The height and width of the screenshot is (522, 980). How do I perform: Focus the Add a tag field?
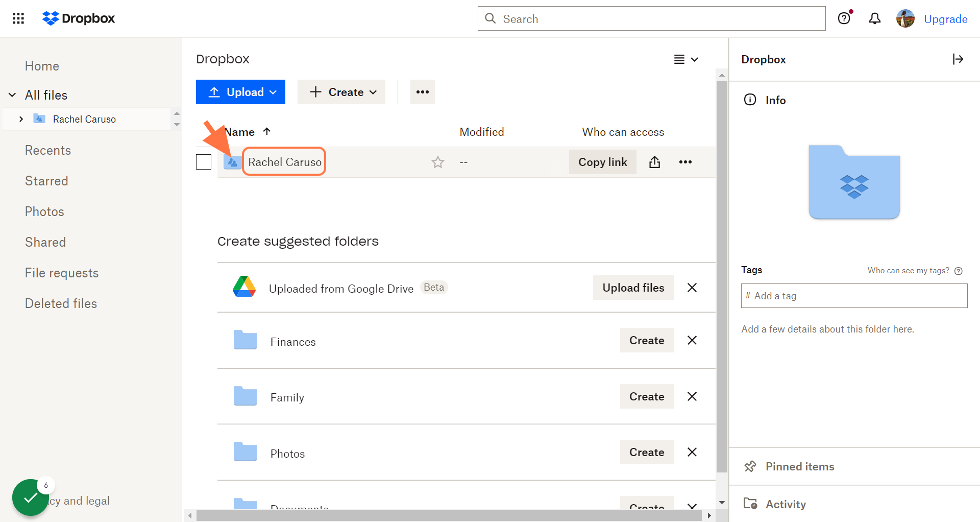point(854,296)
